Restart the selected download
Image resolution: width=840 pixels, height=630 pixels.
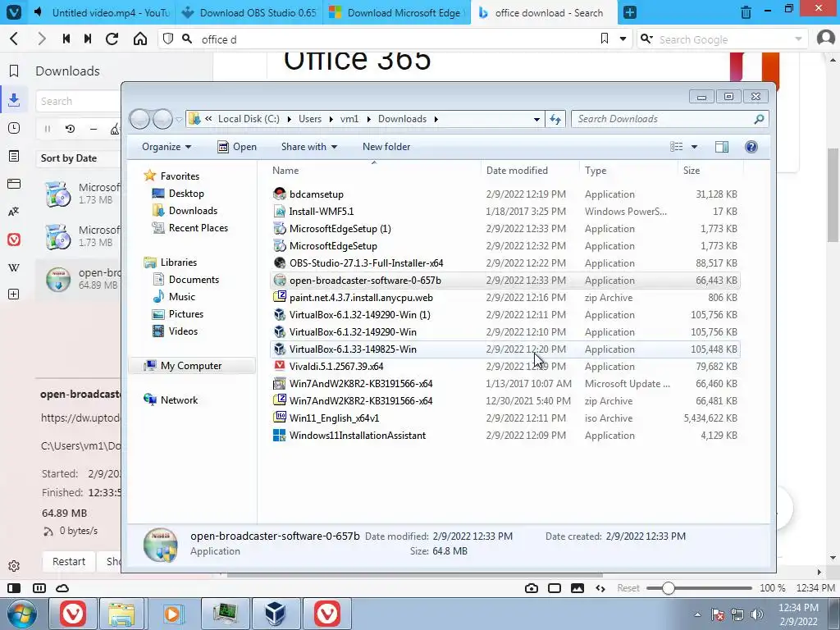(69, 561)
